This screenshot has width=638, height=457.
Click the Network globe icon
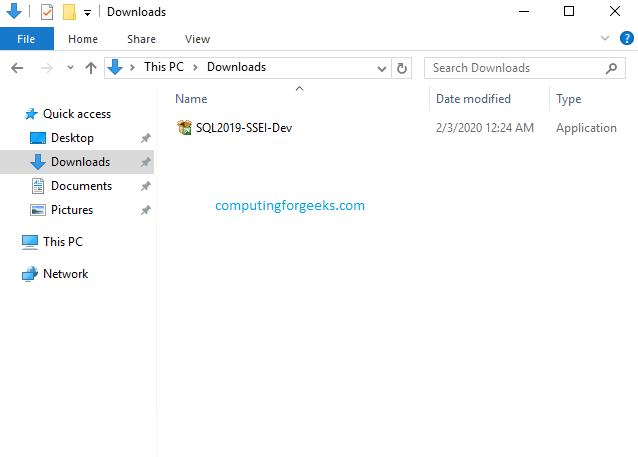click(x=30, y=274)
